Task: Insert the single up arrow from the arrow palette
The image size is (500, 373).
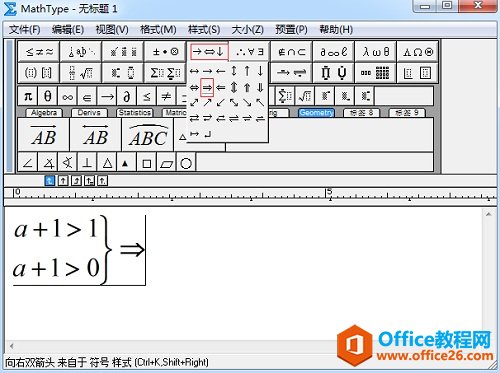Action: click(247, 71)
